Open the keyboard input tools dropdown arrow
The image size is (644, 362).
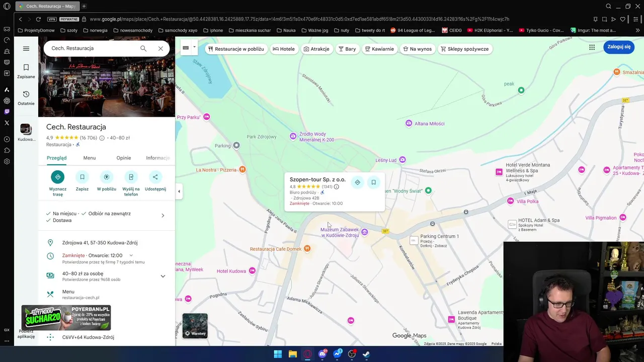coord(194,47)
